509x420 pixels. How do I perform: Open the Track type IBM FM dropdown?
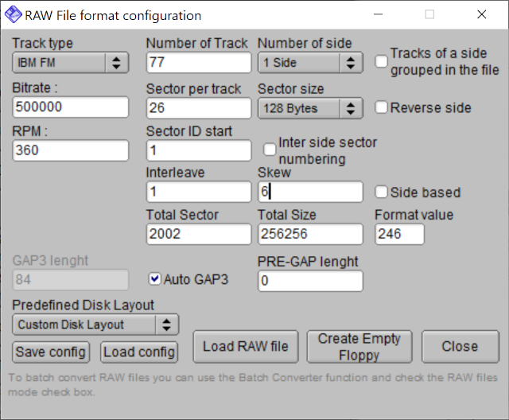tap(71, 62)
